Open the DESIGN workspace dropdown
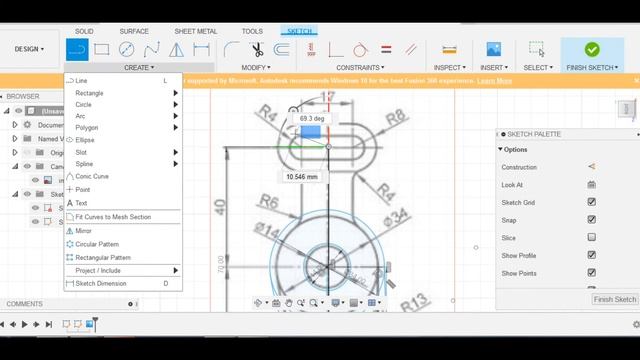Viewport: 640px width, 360px height. 29,49
